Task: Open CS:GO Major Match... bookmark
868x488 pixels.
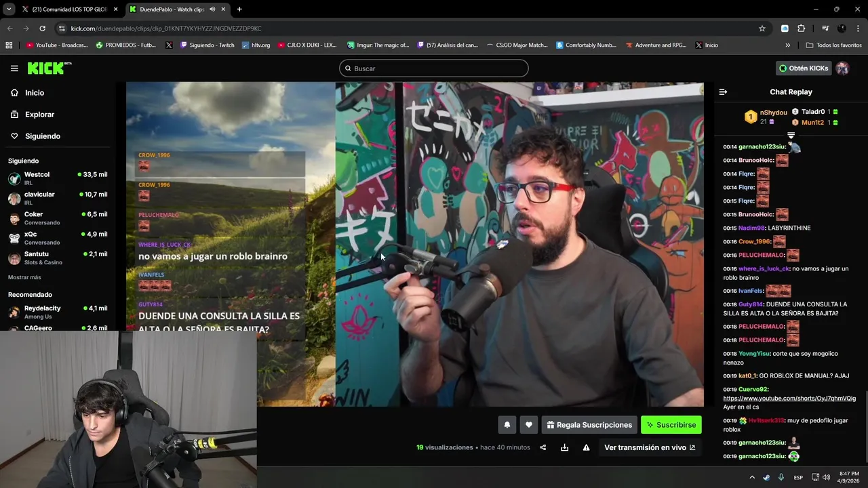Action: [x=517, y=45]
